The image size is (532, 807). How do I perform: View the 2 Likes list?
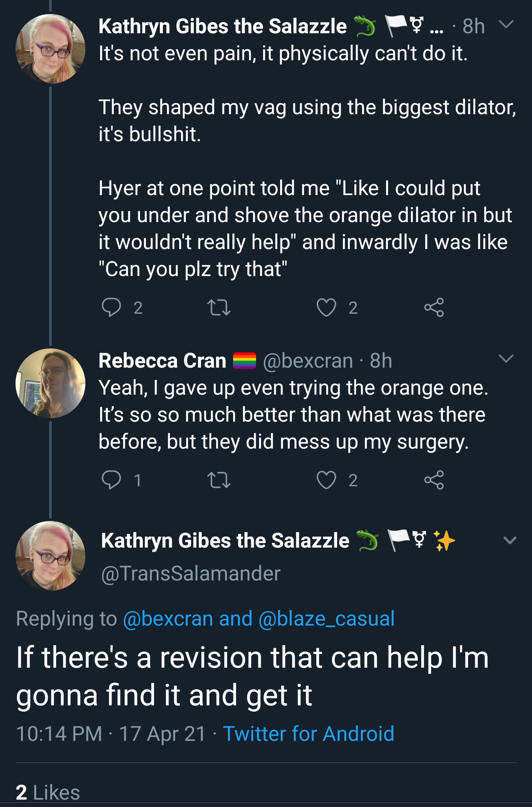(x=48, y=792)
